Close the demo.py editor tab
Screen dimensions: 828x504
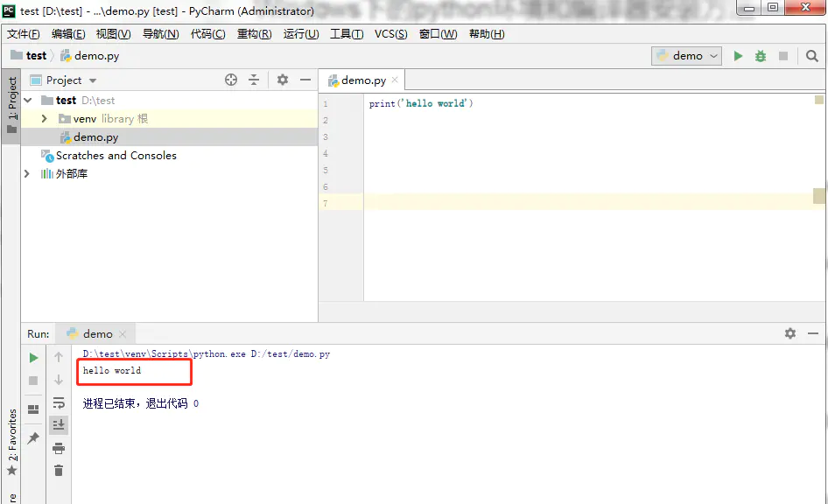(395, 80)
